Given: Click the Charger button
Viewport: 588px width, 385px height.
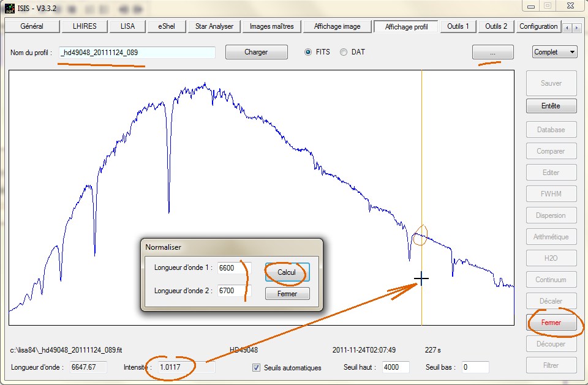Looking at the screenshot, I should tap(256, 52).
